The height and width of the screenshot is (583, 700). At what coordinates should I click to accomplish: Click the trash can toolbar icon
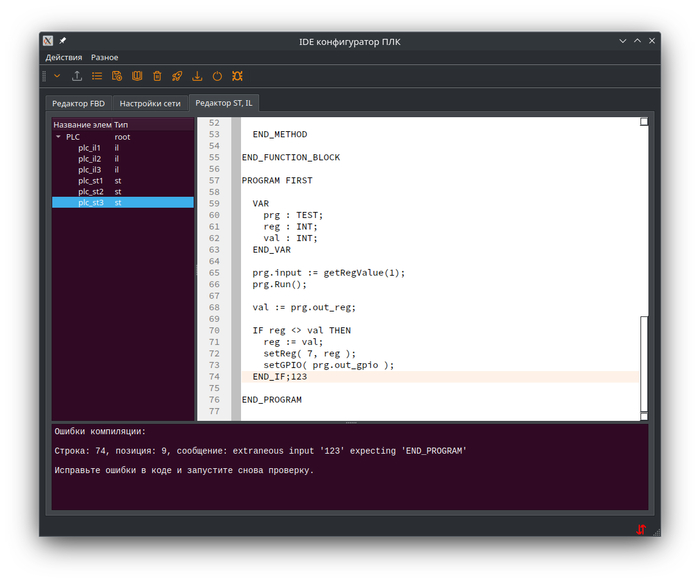click(157, 76)
